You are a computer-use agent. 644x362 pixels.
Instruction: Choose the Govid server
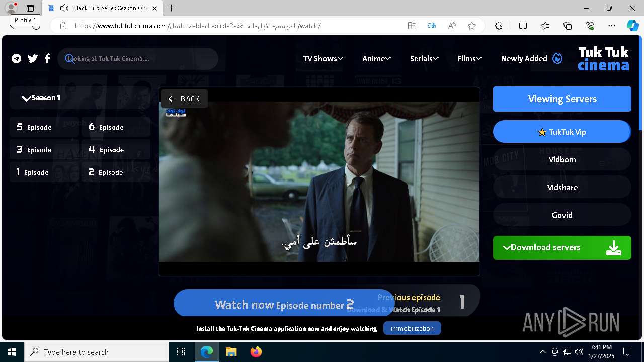coord(562,215)
